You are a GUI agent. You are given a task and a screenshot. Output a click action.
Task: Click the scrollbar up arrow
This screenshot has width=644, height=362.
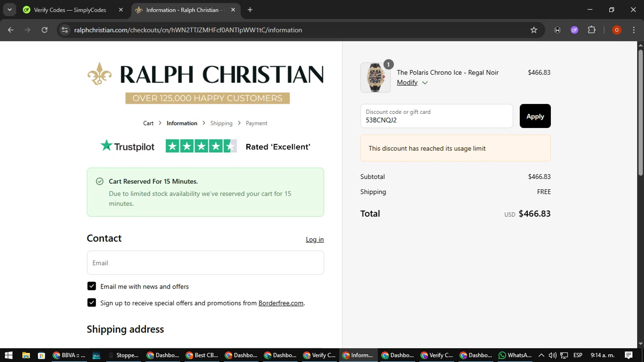pos(640,45)
